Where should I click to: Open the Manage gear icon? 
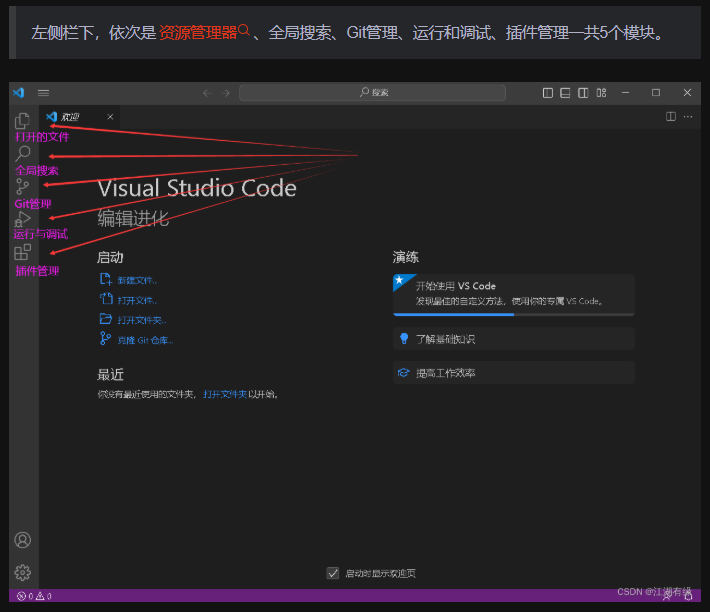(x=23, y=573)
